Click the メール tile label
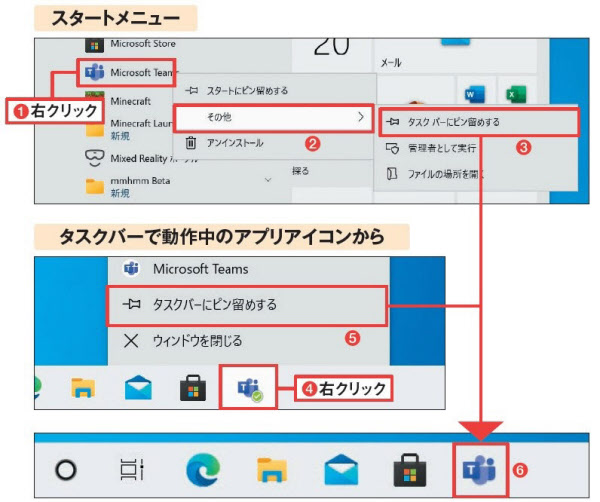 coord(391,63)
